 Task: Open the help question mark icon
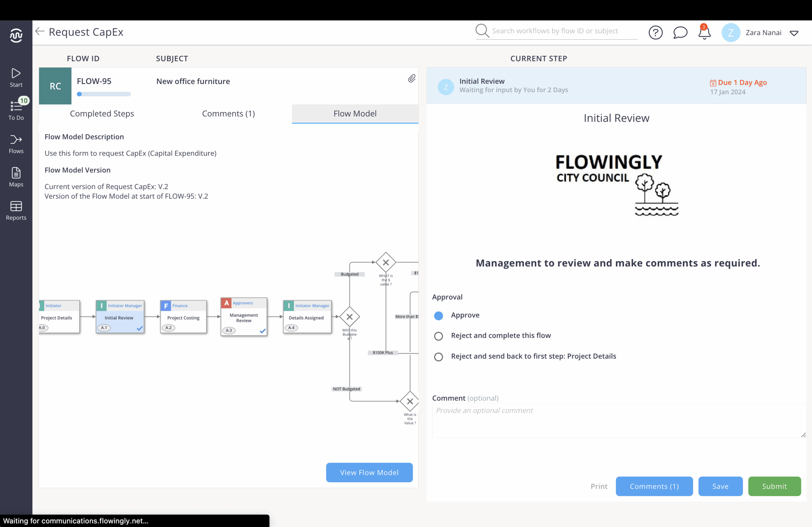[655, 33]
